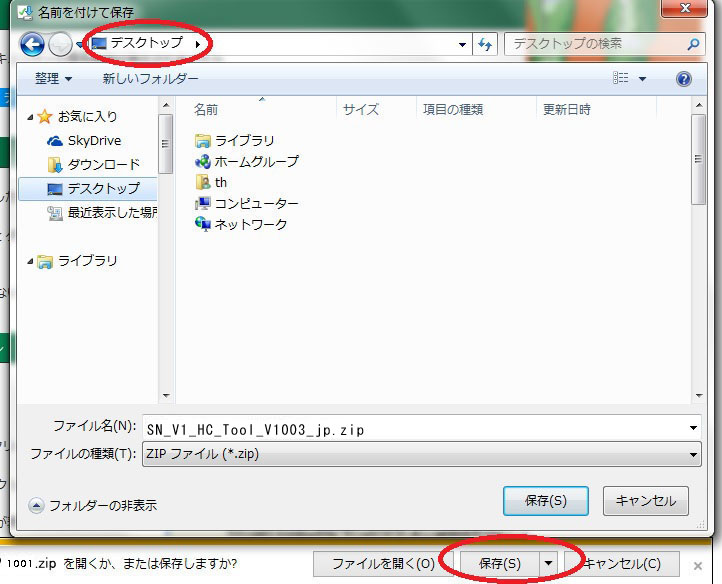Select the SkyDrive cloud icon in sidebar

pyautogui.click(x=55, y=141)
